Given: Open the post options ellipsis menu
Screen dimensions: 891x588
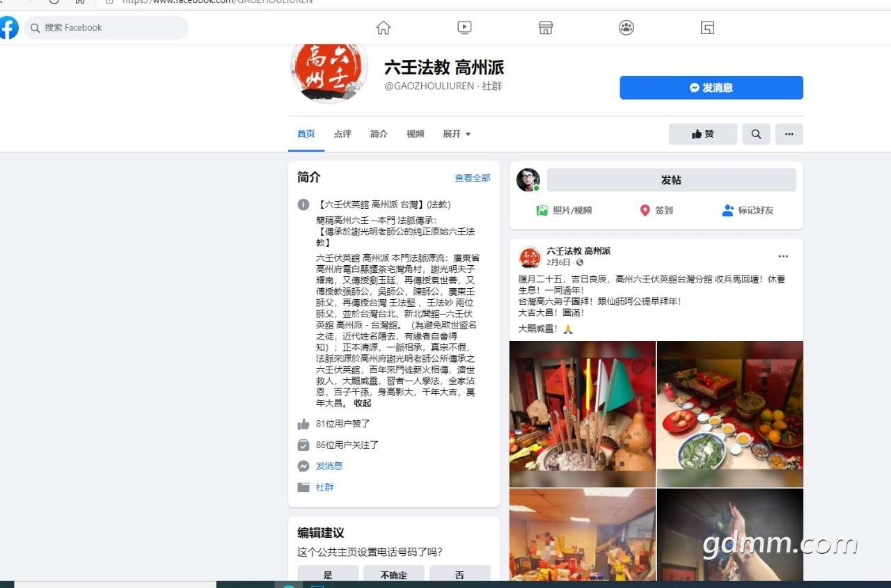Looking at the screenshot, I should pyautogui.click(x=784, y=257).
